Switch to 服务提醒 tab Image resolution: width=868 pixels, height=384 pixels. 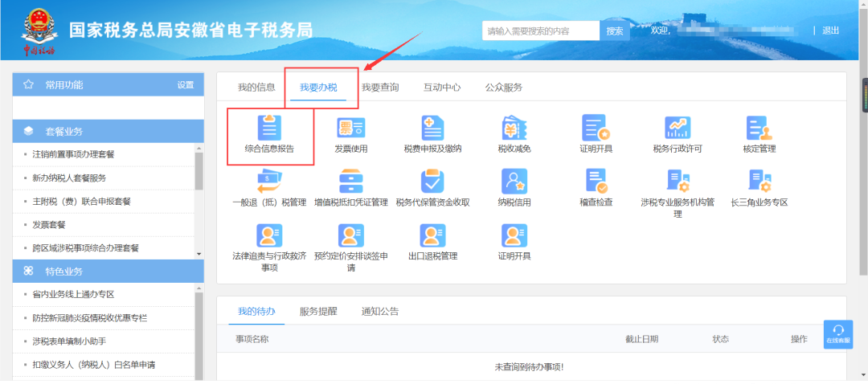(x=318, y=311)
